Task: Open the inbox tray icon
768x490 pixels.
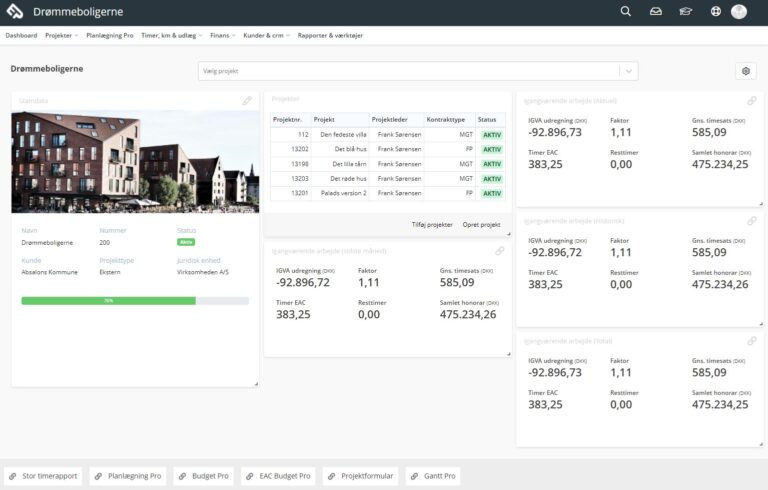Action: click(656, 12)
